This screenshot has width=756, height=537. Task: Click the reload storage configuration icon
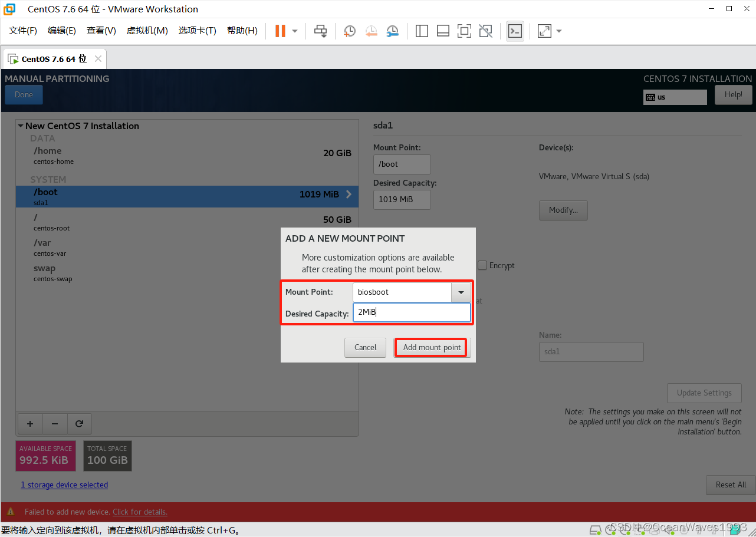click(x=80, y=423)
